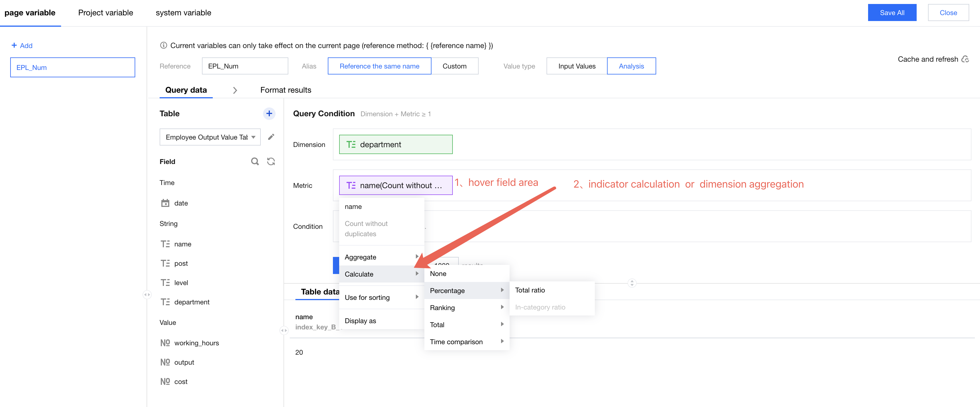Screen dimensions: 980x407
Task: Choose Input Values value type
Action: coord(576,66)
